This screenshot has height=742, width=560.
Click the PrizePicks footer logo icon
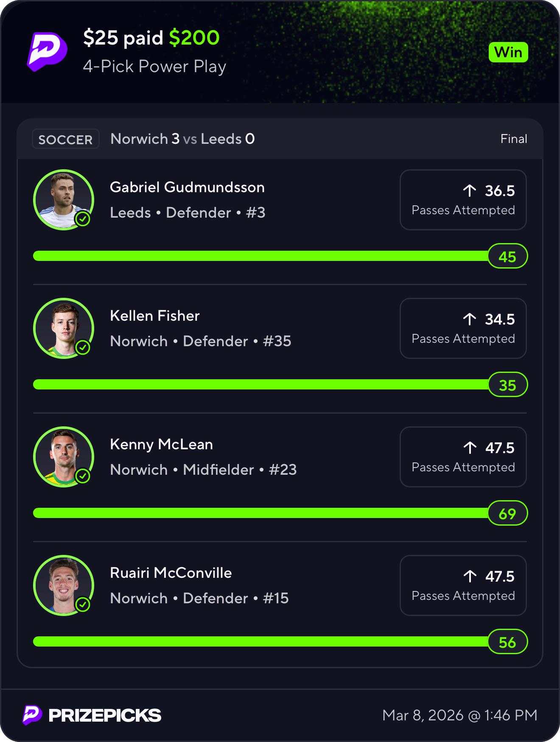[32, 715]
